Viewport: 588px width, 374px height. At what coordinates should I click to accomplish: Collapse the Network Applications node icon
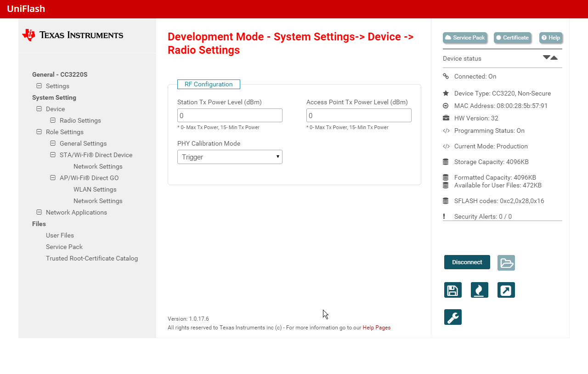(x=39, y=212)
